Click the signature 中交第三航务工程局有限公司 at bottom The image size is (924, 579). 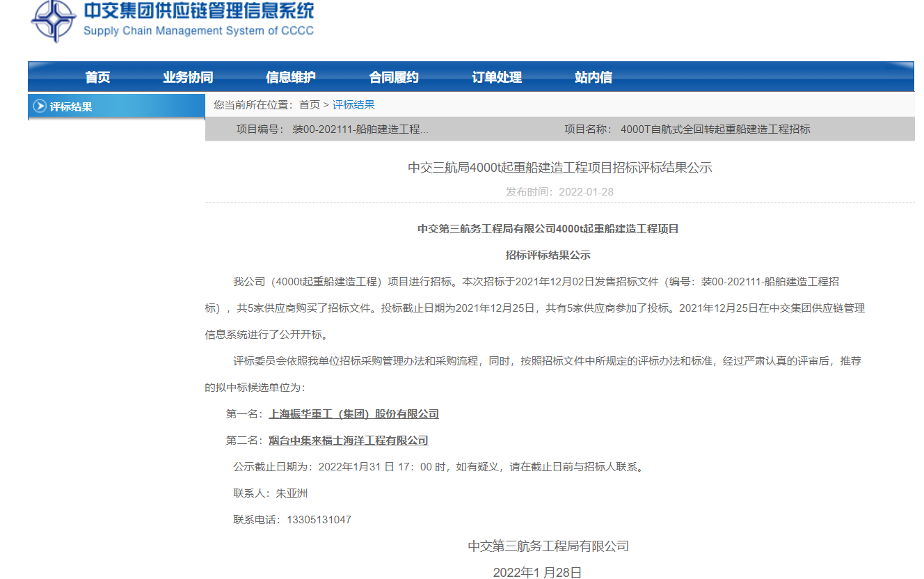coord(548,546)
